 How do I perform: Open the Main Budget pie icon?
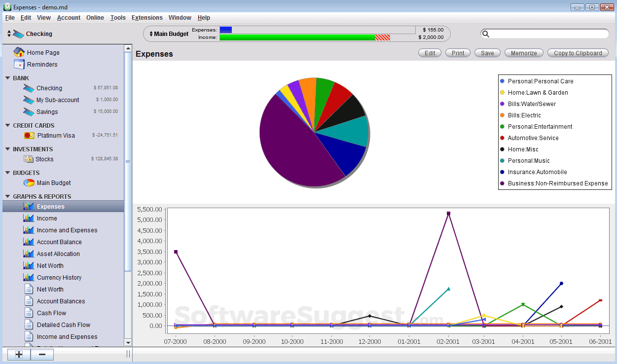pyautogui.click(x=29, y=182)
